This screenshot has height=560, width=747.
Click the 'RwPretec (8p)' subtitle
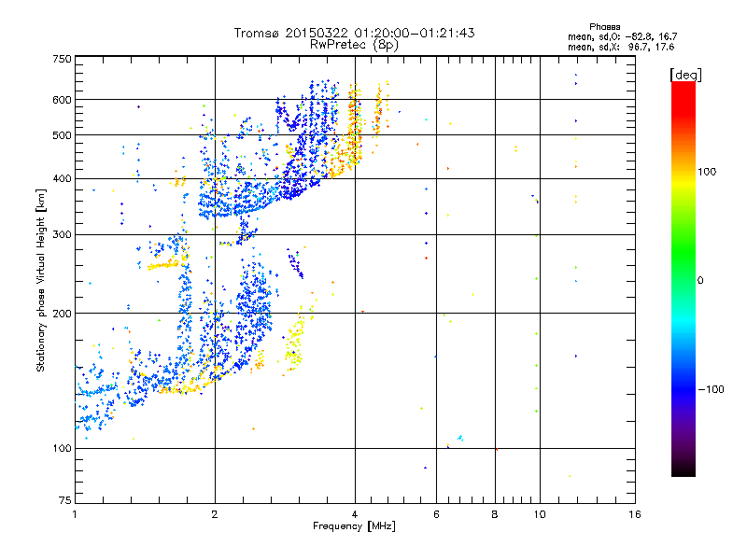354,45
